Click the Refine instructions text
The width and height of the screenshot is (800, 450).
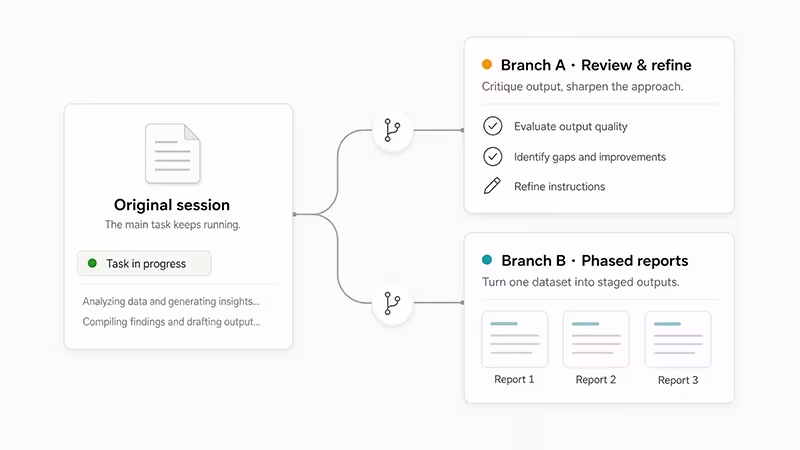559,187
